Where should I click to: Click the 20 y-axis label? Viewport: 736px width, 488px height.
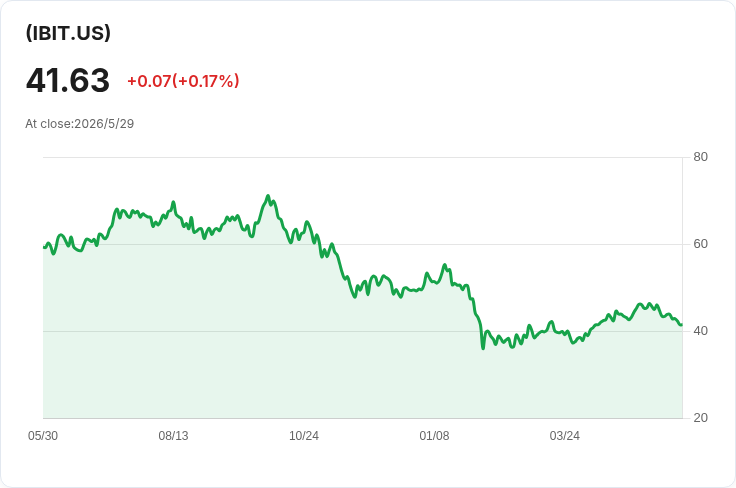click(x=700, y=418)
